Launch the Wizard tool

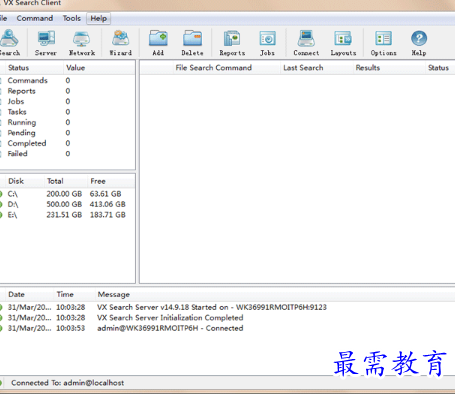pyautogui.click(x=120, y=43)
